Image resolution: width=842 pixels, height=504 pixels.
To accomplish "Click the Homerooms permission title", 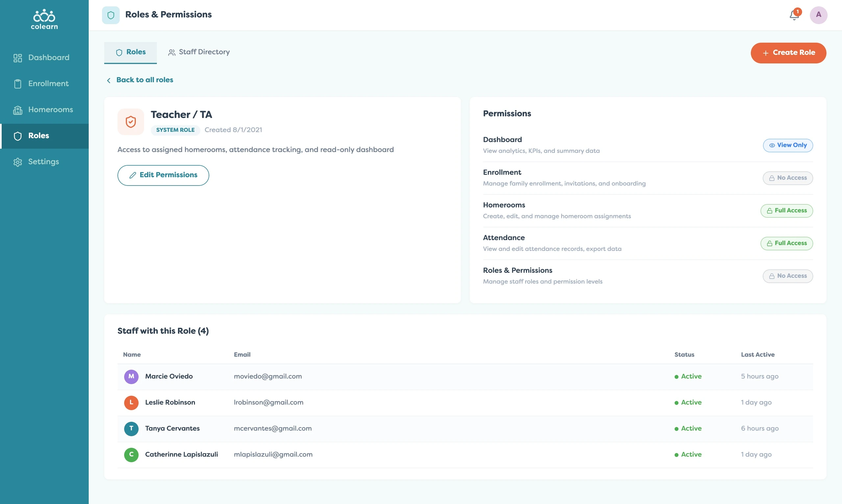I will click(x=504, y=205).
